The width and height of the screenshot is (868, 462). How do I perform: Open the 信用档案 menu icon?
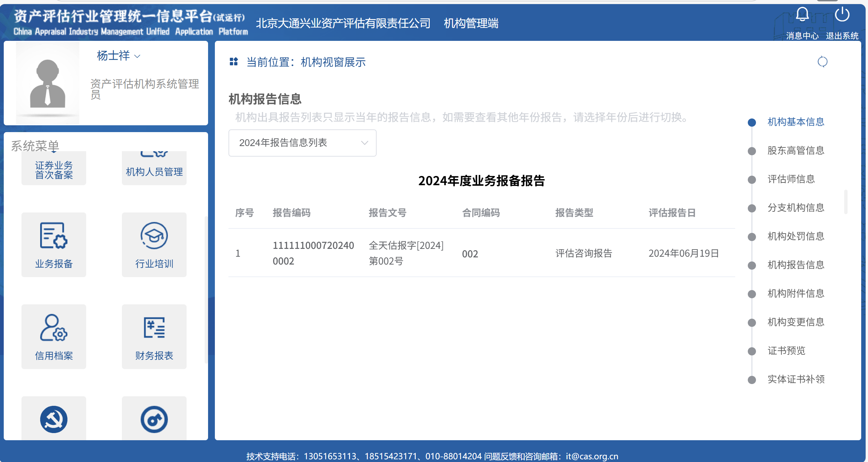point(54,328)
